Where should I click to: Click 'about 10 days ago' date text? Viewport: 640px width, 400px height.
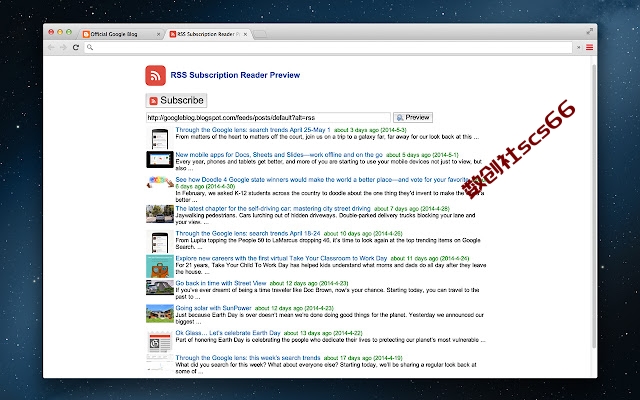[x=363, y=234]
